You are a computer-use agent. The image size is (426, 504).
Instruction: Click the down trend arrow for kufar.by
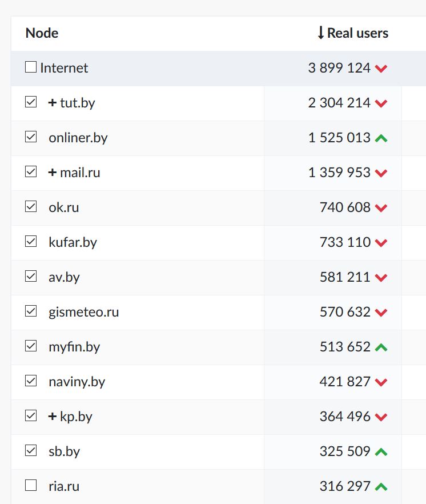[381, 243]
